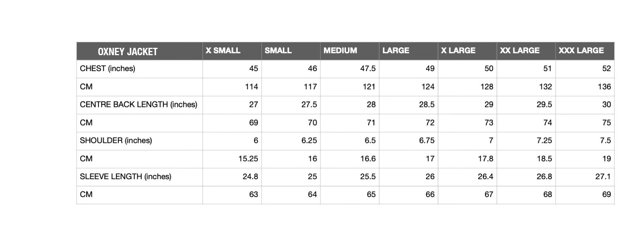This screenshot has width=644, height=246.
Task: Click the back length value 28.5
Action: tap(427, 105)
